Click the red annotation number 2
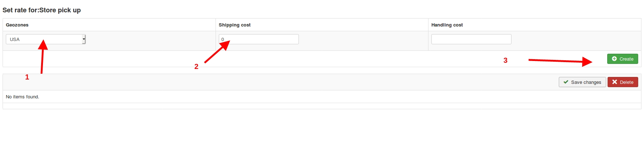 point(196,66)
